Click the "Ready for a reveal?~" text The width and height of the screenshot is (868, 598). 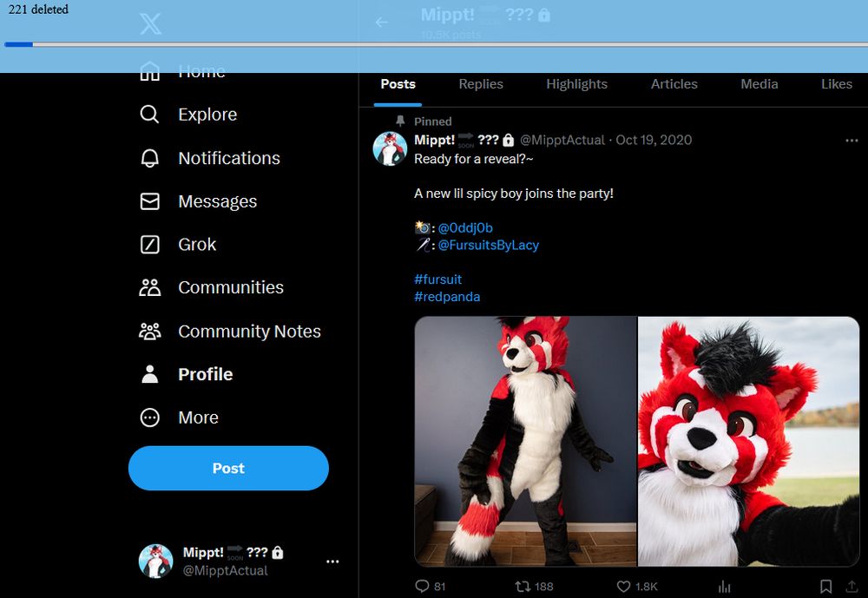click(x=474, y=159)
